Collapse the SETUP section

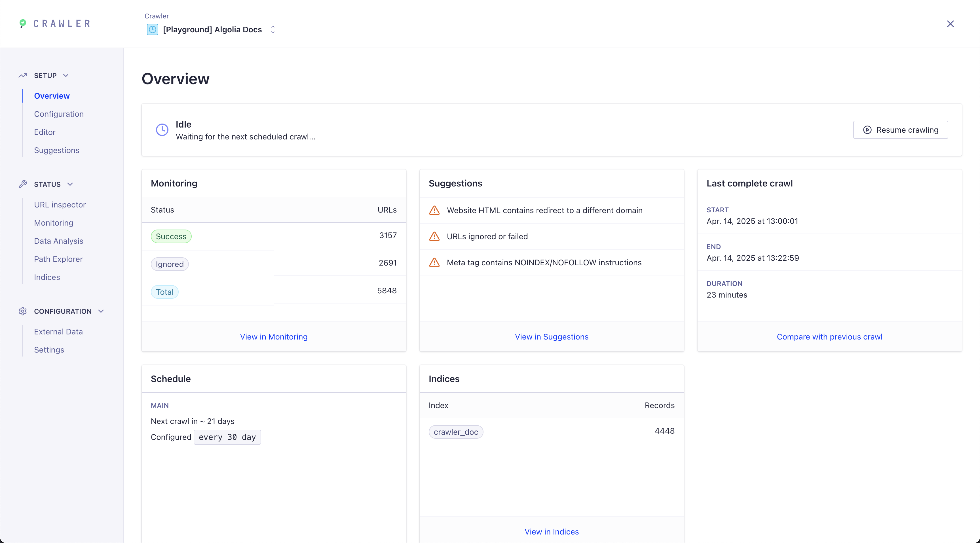[x=66, y=75]
